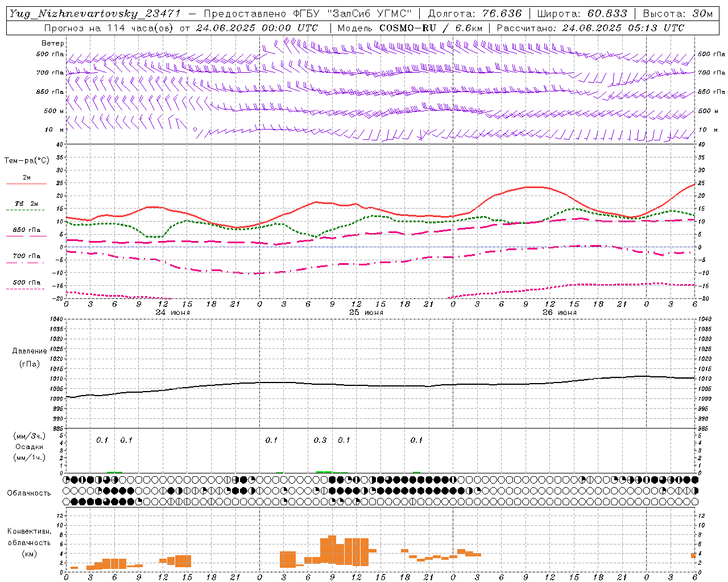The height and width of the screenshot is (582, 728).
Task: Click the green precipitation bar below 0.3
Action: click(x=324, y=472)
